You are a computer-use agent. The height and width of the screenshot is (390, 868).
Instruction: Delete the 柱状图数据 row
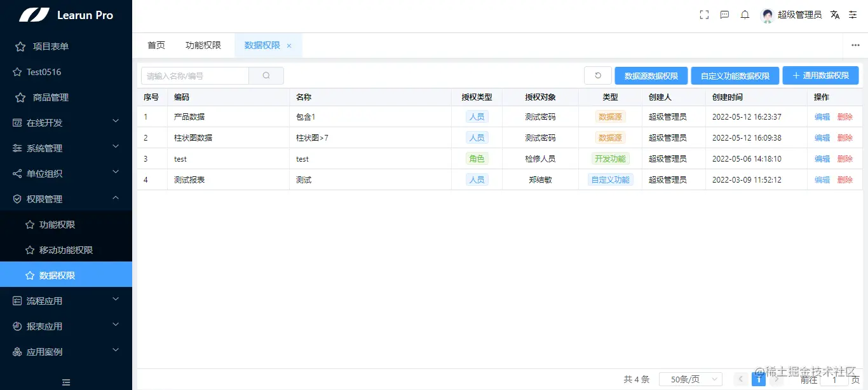845,138
